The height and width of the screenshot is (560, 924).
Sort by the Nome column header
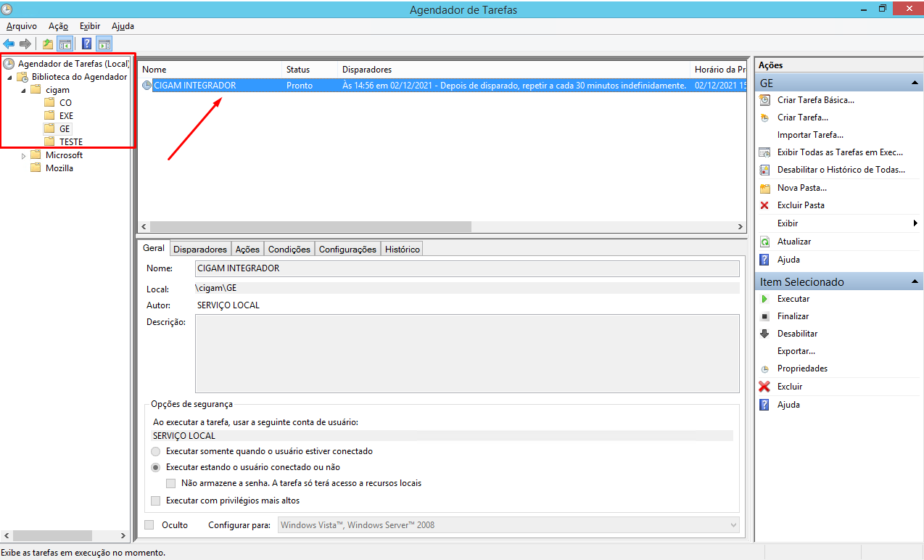click(210, 70)
